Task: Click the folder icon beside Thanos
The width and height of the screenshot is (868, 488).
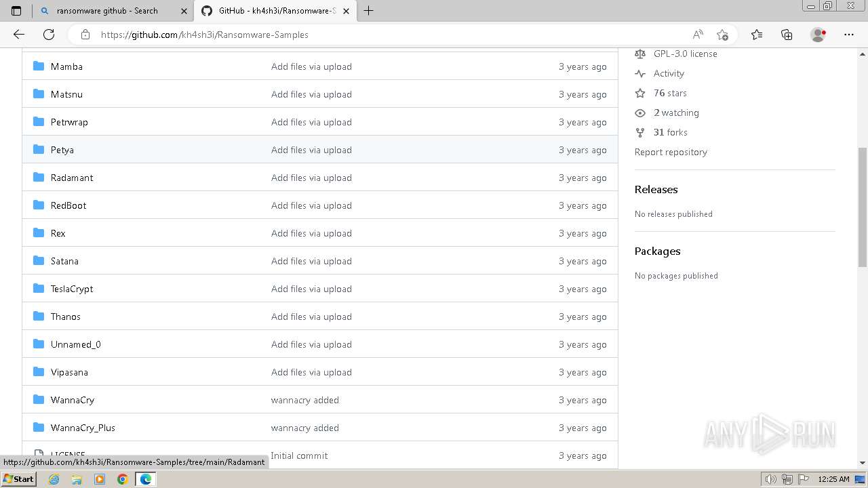Action: (39, 316)
